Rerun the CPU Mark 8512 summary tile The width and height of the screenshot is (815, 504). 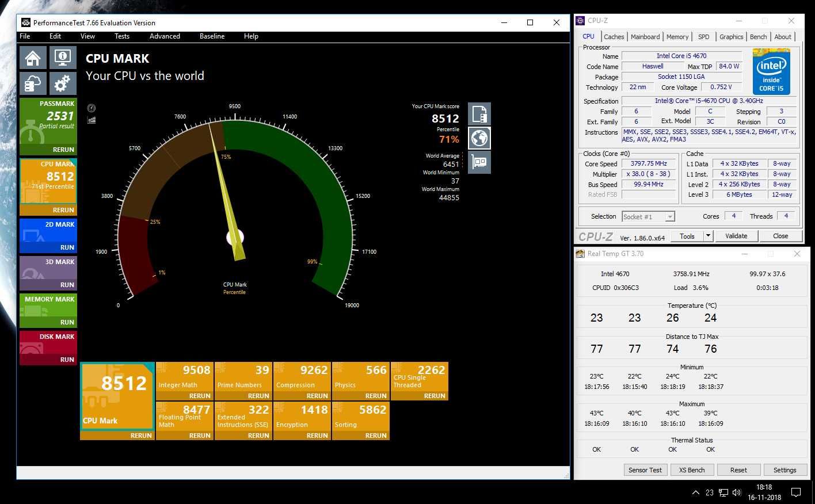click(141, 436)
